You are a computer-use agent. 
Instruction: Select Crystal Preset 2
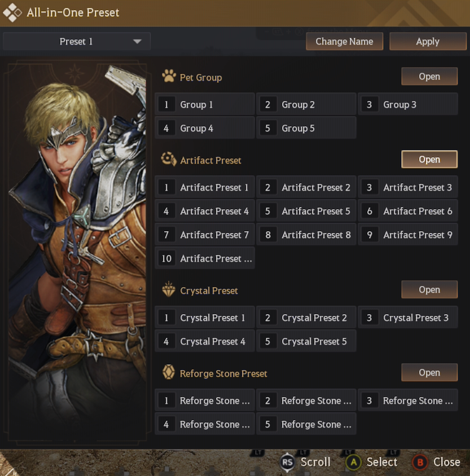(306, 318)
